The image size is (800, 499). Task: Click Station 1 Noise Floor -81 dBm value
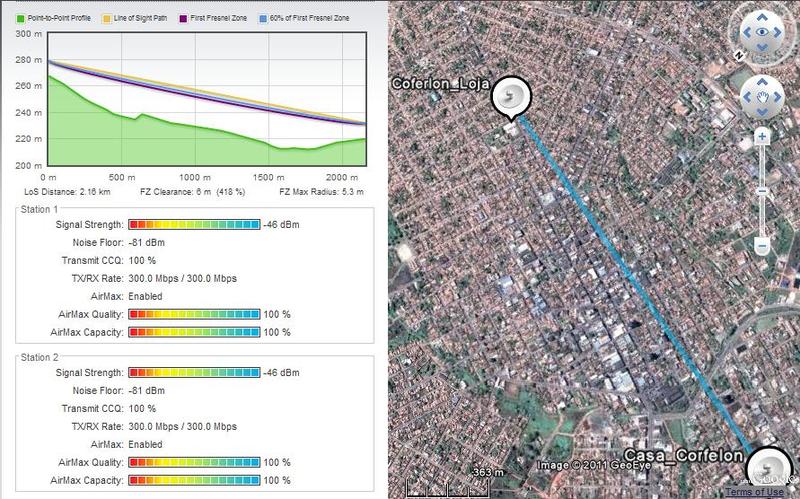pyautogui.click(x=146, y=242)
